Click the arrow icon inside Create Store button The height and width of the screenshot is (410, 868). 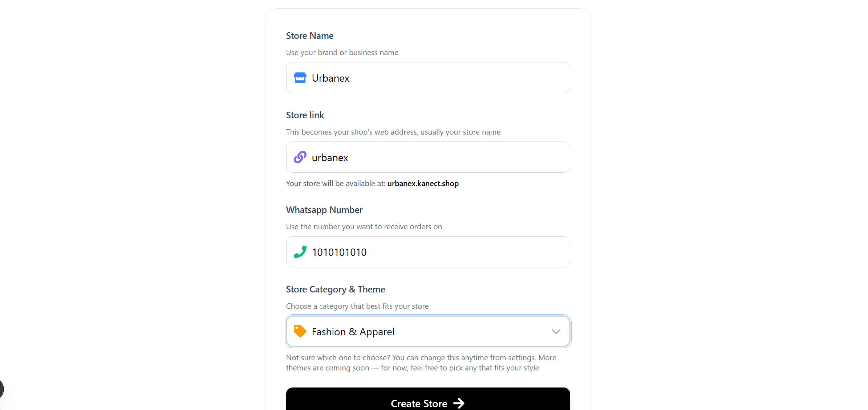[x=459, y=403]
